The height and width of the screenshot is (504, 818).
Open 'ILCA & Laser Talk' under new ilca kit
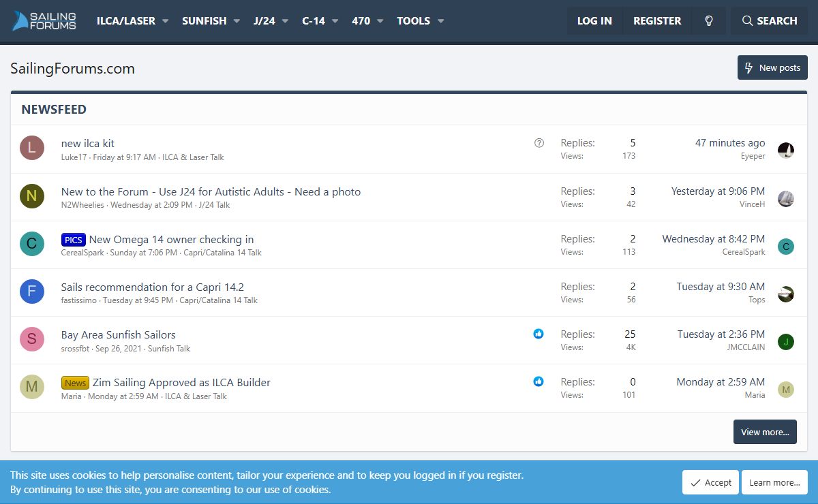pos(193,157)
